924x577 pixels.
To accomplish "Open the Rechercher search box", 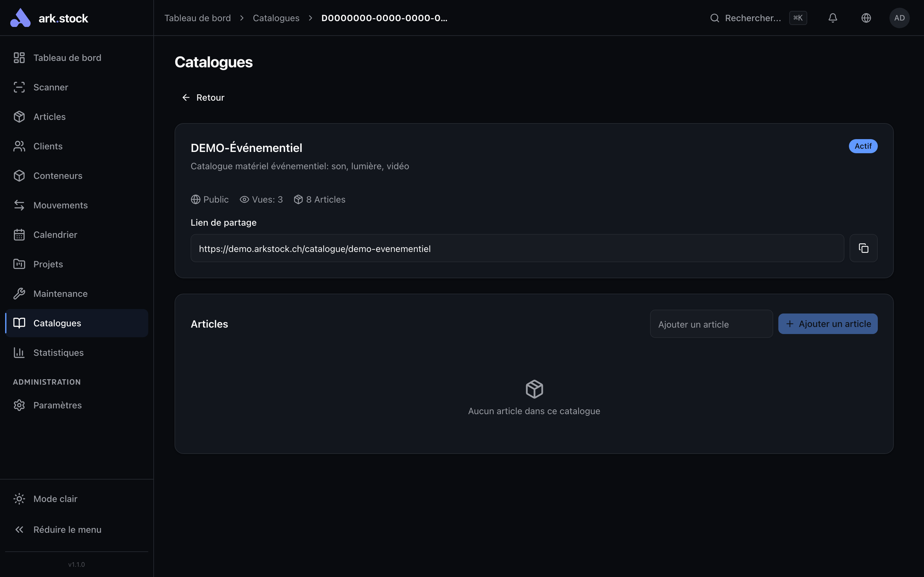I will tap(758, 18).
